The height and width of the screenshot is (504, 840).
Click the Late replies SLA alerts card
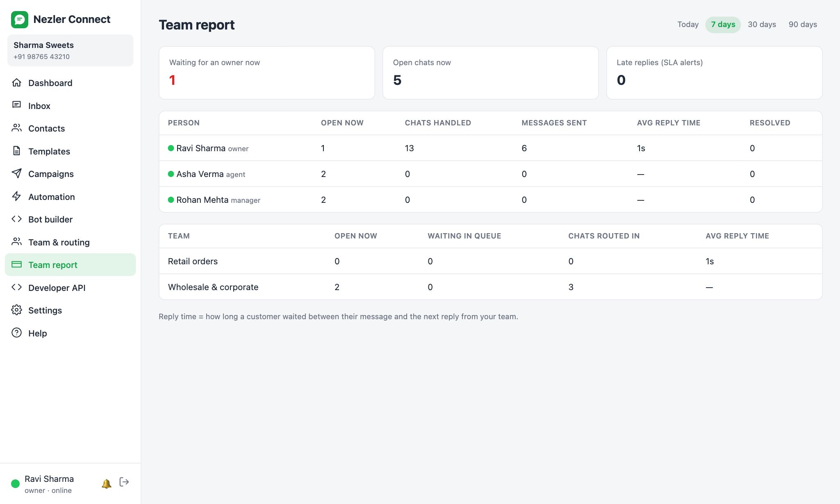714,73
